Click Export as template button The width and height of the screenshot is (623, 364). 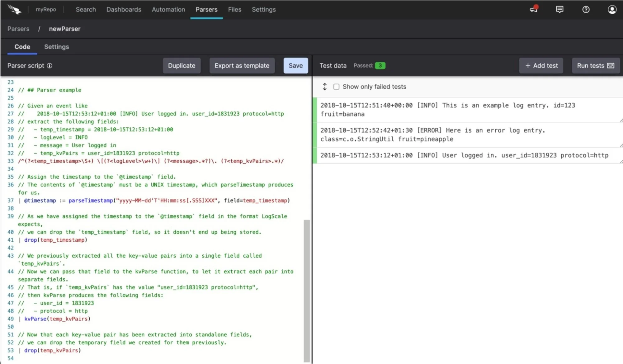242,66
